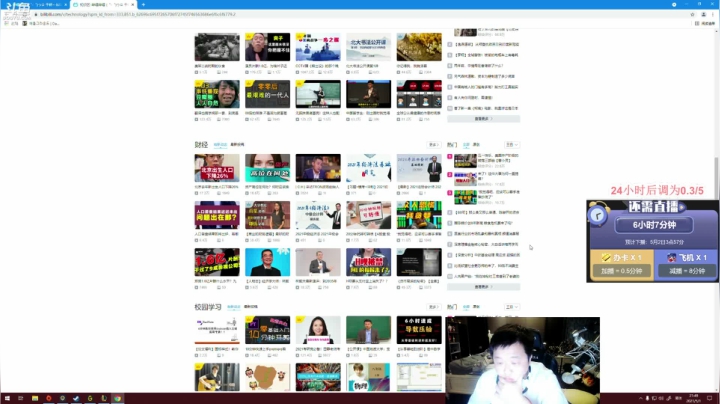Image resolution: width=720 pixels, height=404 pixels.
Task: Grab the page vertical scrollbar thumb
Action: [716, 178]
